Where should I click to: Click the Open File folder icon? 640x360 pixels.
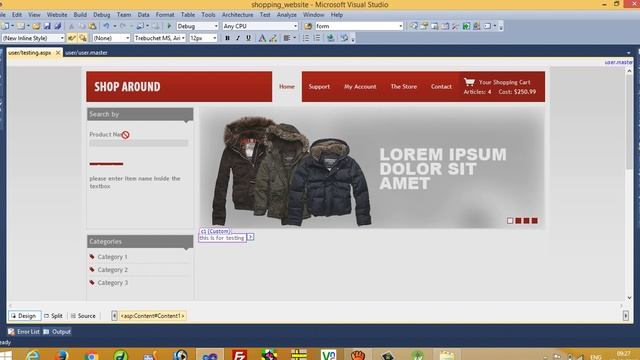coord(36,26)
